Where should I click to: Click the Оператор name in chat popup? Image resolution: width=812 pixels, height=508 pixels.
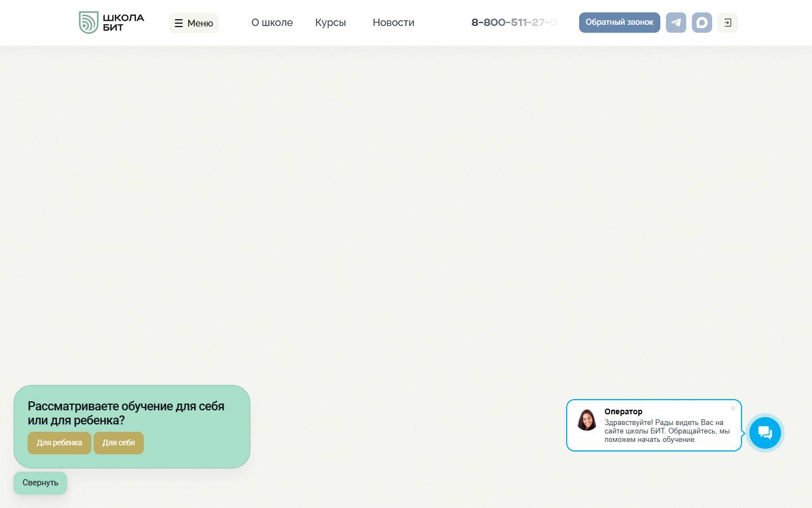point(623,411)
